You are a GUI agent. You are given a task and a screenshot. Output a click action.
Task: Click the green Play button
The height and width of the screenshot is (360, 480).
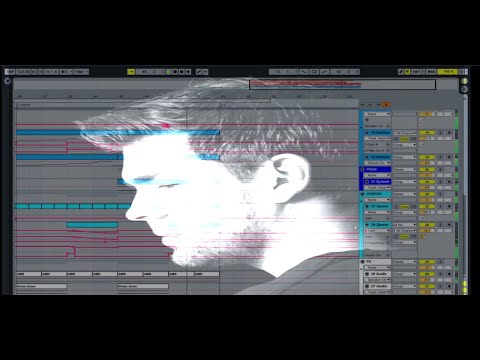point(169,72)
